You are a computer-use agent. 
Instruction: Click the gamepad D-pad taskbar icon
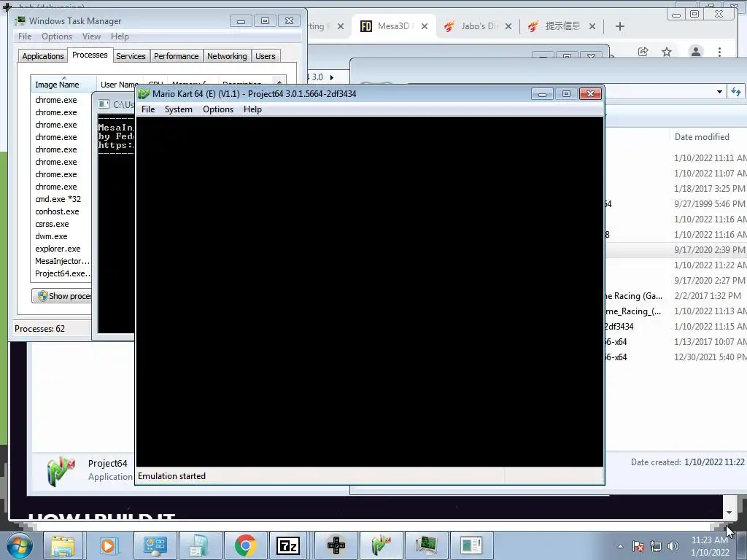pyautogui.click(x=336, y=545)
